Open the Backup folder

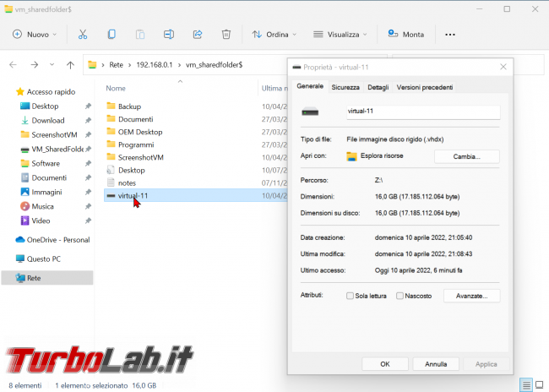(129, 106)
